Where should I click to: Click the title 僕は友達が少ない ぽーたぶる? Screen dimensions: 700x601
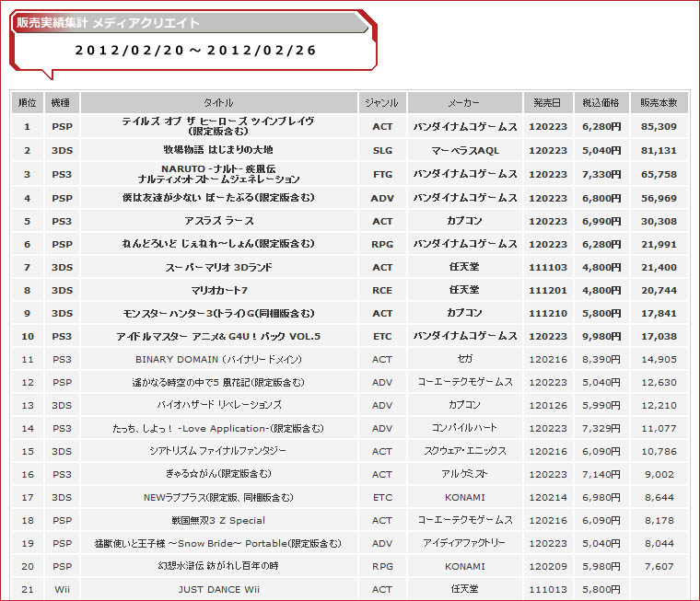tap(219, 198)
